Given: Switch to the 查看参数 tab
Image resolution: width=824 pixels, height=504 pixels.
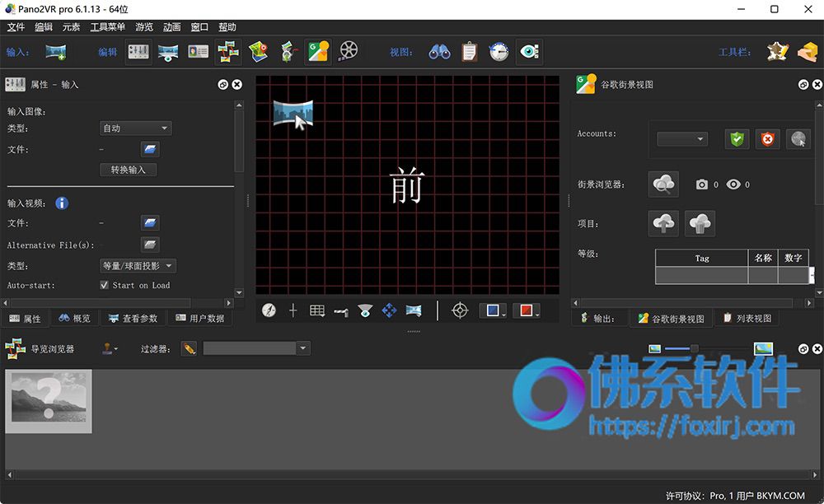Looking at the screenshot, I should click(133, 319).
